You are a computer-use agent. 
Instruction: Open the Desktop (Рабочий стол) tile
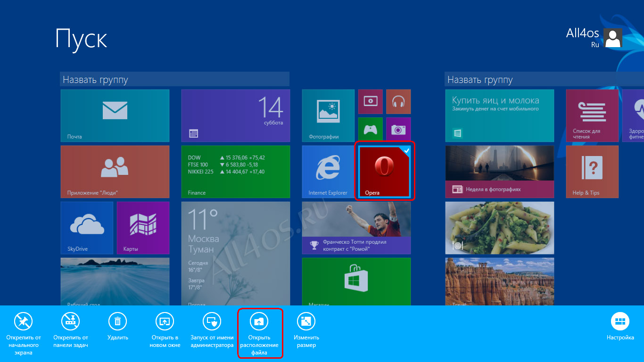(115, 281)
